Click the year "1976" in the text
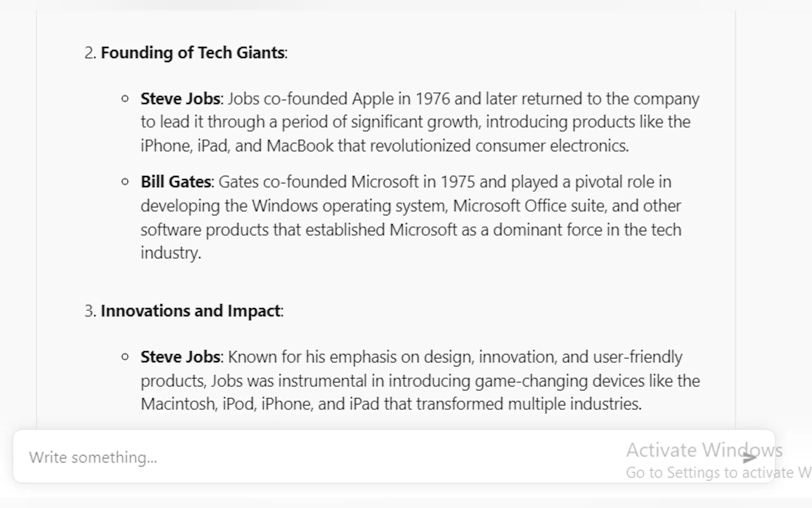The height and width of the screenshot is (508, 812). (x=432, y=99)
